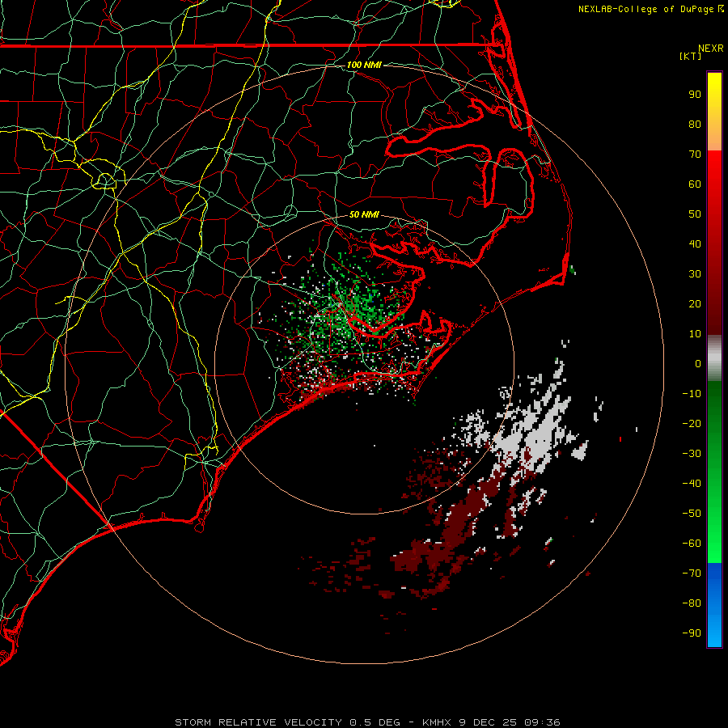Click the -90 value on the velocity scale
Viewport: 728px width, 728px height.
(692, 633)
